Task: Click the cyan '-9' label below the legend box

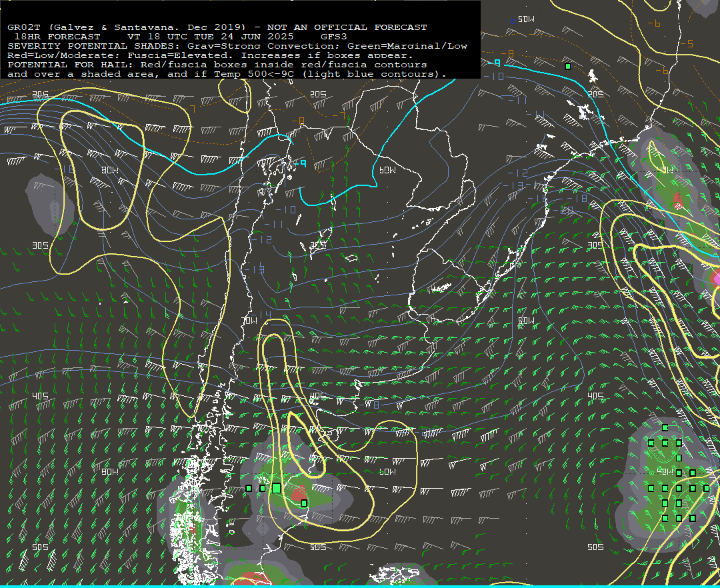Action: click(x=494, y=63)
